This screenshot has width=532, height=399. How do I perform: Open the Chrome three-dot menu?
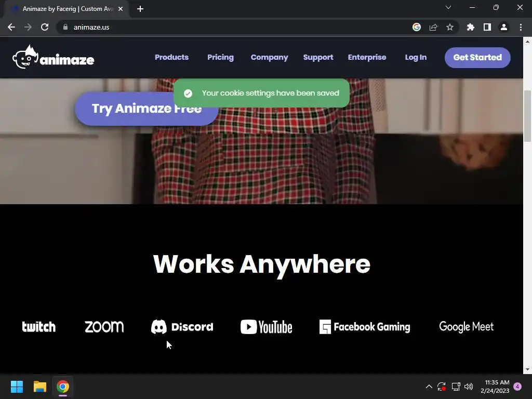(x=521, y=27)
